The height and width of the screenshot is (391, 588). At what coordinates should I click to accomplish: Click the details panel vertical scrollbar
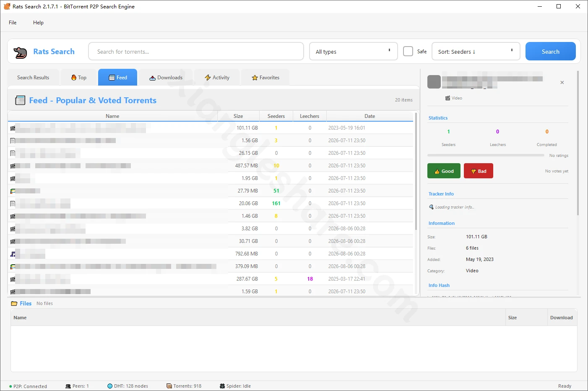tap(578, 143)
